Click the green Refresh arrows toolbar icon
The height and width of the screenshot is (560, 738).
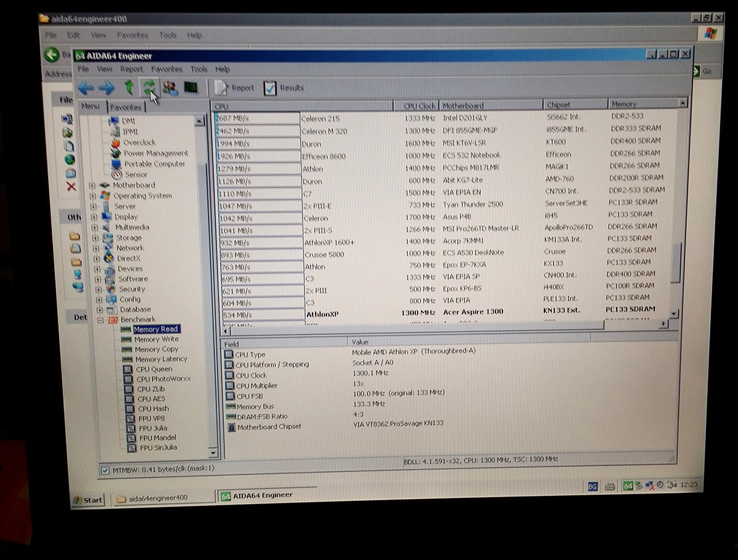click(149, 87)
